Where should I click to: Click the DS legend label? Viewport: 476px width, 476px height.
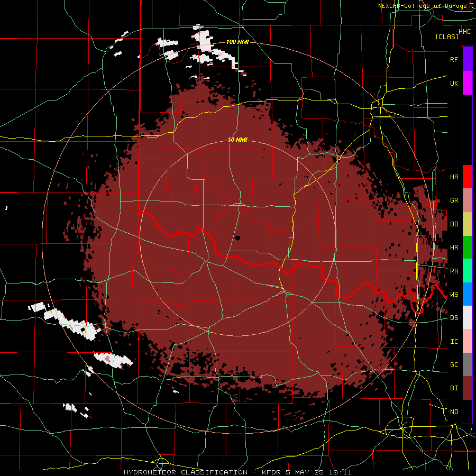454,318
